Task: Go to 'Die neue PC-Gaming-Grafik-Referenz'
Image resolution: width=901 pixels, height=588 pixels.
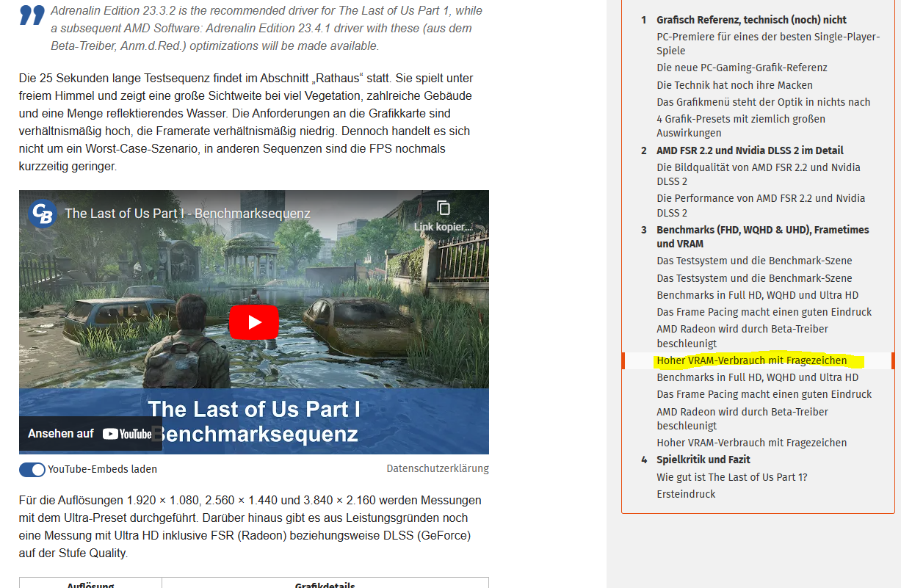Action: 742,68
